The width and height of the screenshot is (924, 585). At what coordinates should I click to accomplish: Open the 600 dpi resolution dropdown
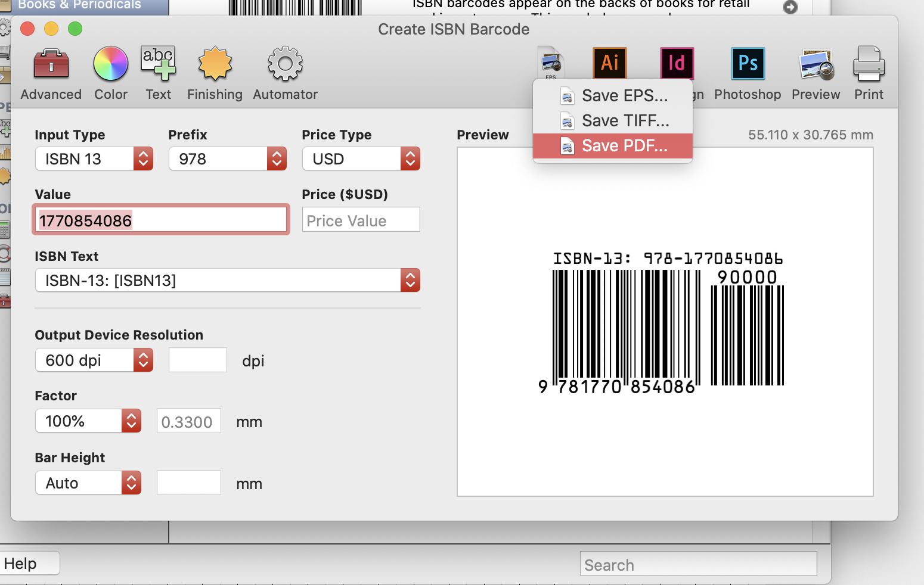(x=94, y=360)
